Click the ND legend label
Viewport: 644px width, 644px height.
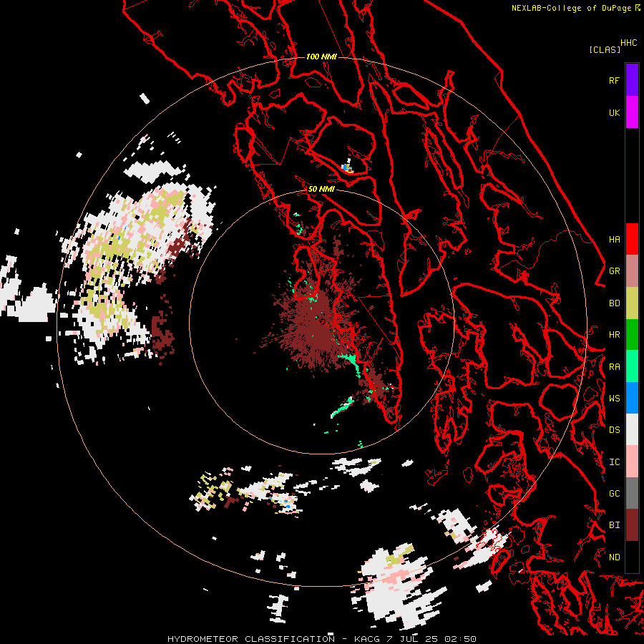tap(614, 557)
